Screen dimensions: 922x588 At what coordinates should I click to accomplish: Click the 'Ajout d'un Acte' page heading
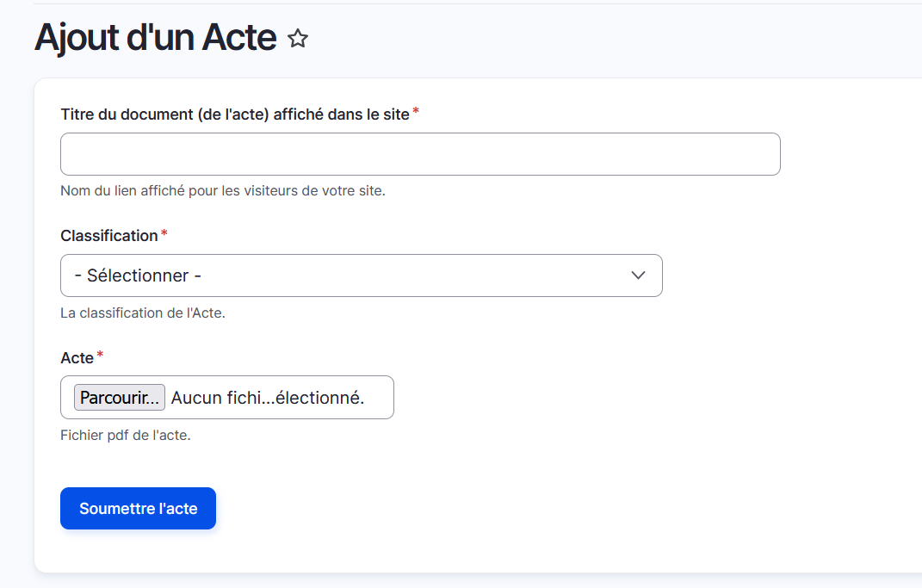[x=155, y=39]
